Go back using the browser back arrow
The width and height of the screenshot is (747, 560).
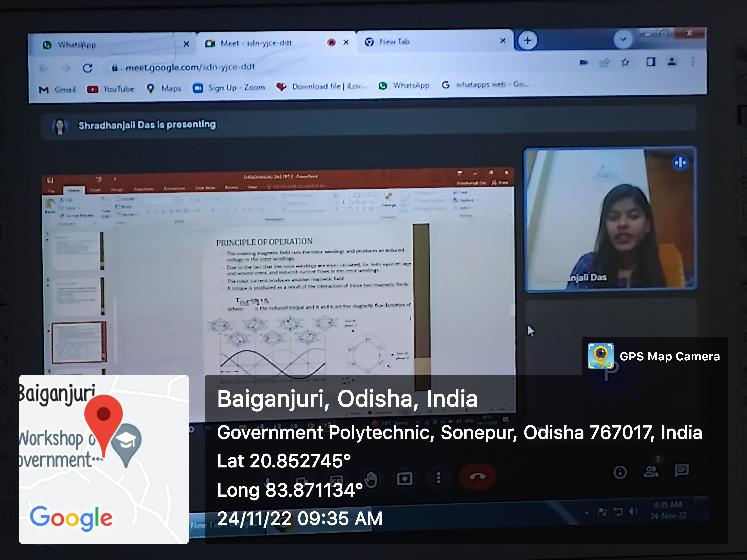[44, 69]
